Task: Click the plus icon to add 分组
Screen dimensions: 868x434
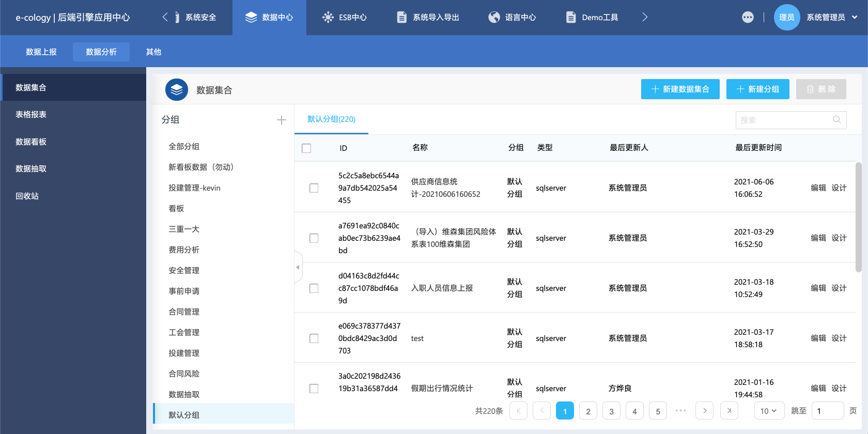Action: (x=282, y=120)
